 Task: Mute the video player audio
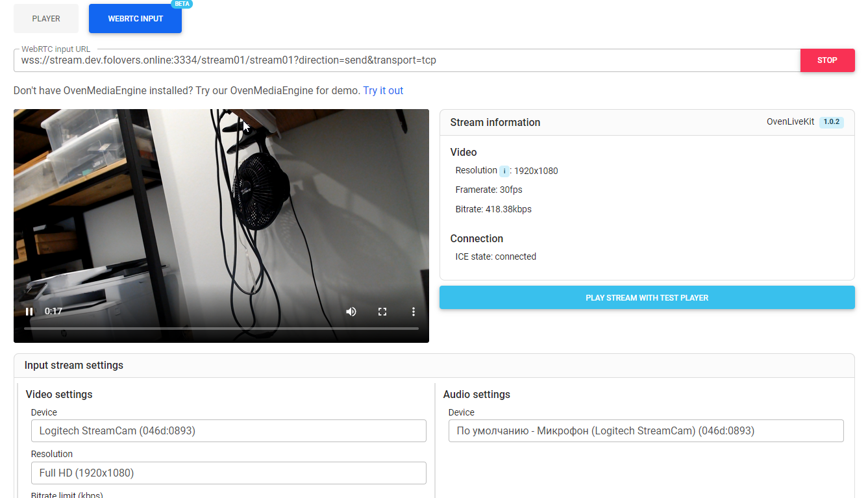pyautogui.click(x=351, y=312)
